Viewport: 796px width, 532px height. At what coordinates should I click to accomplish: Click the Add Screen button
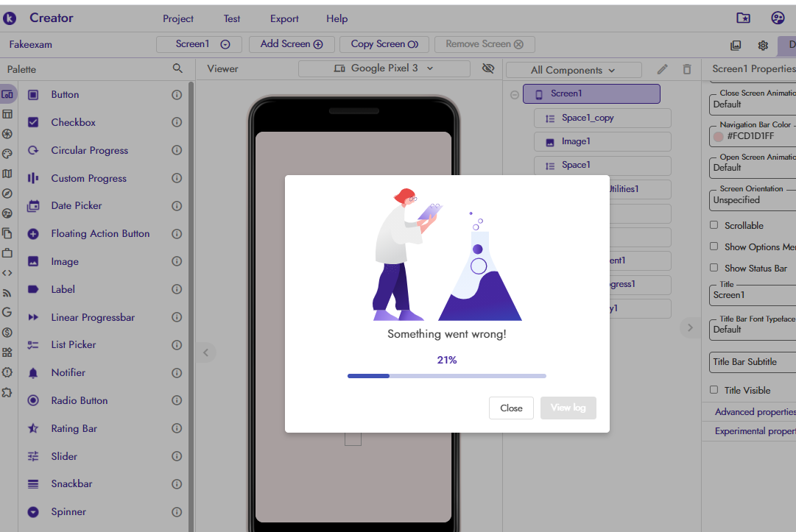coord(292,44)
